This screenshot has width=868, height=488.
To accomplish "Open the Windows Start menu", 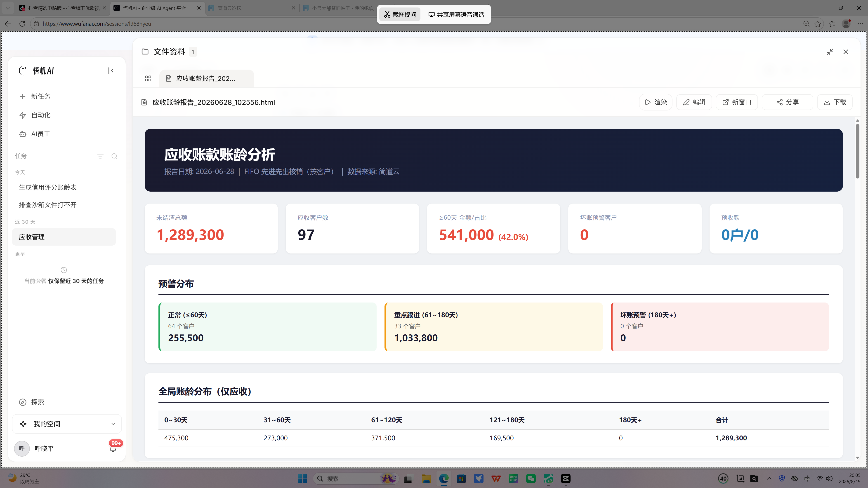I will tap(302, 479).
